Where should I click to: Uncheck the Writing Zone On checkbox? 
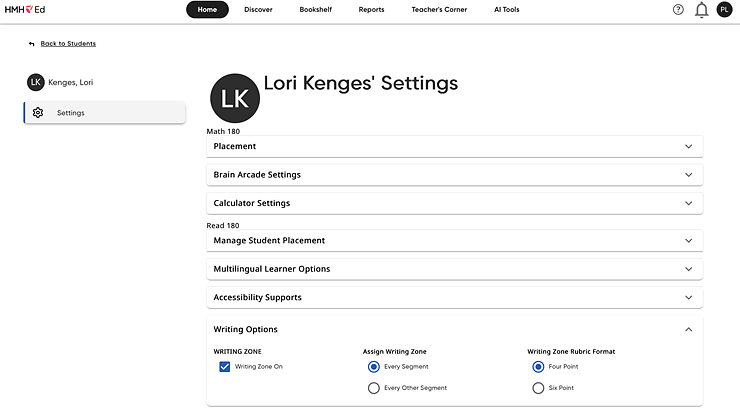point(225,367)
